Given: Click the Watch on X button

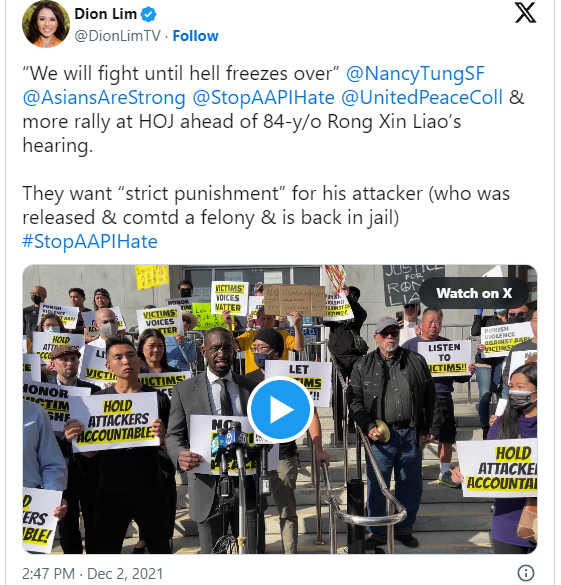Looking at the screenshot, I should click(x=474, y=293).
